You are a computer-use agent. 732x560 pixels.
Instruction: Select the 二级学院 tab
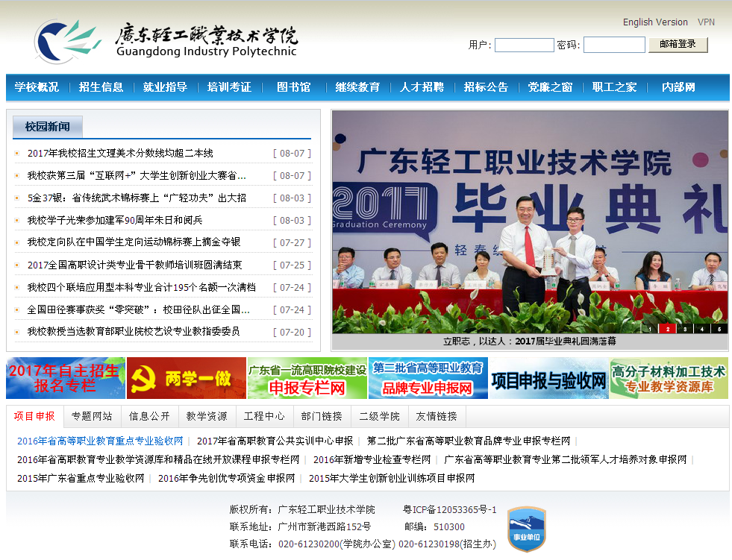(379, 416)
